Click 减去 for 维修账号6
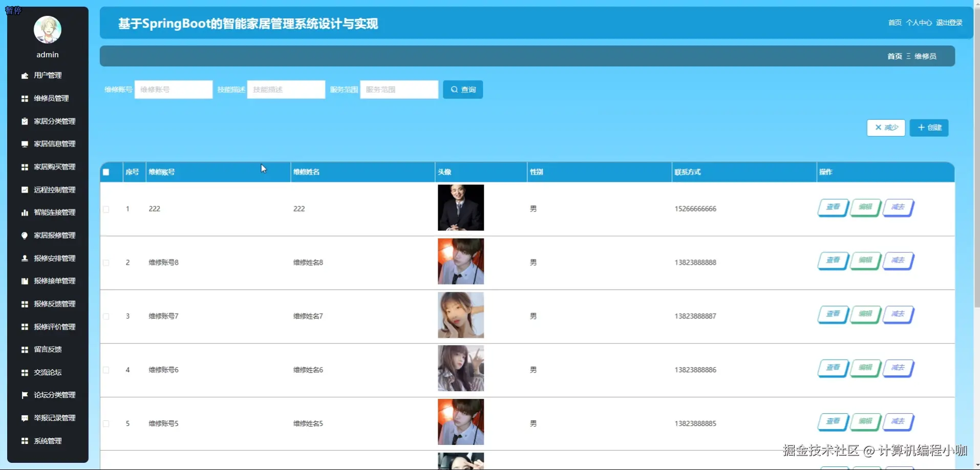The width and height of the screenshot is (980, 470). tap(898, 368)
